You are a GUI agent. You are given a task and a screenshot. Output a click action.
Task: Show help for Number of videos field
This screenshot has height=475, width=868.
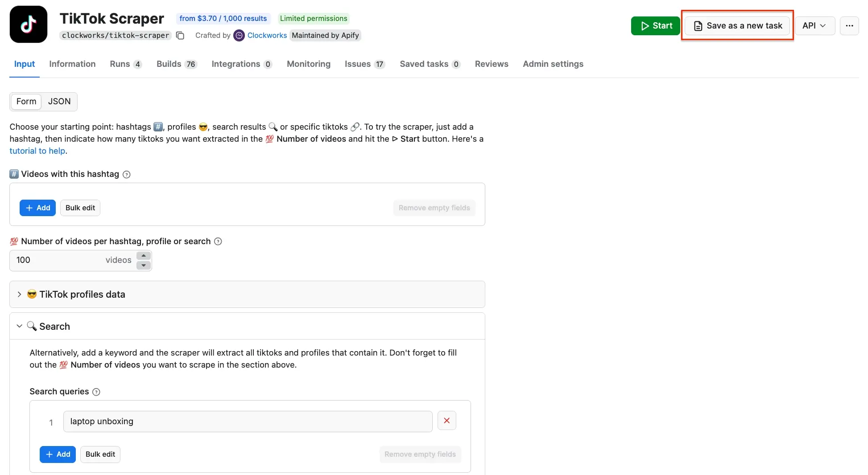coord(218,242)
